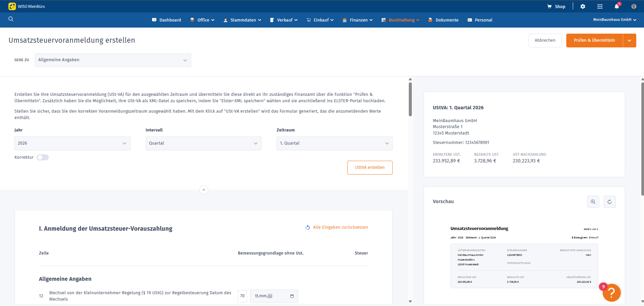
Task: Open the orange help question mark
Action: pyautogui.click(x=611, y=293)
